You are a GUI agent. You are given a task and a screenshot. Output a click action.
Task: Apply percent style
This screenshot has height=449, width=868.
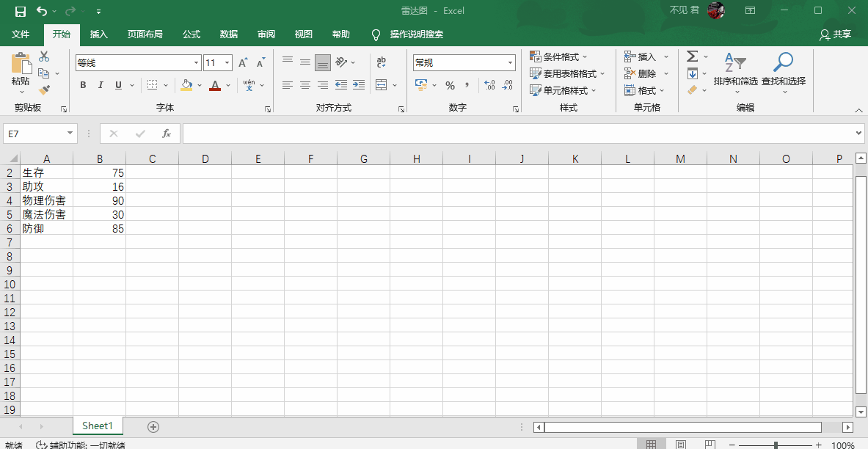(x=450, y=85)
